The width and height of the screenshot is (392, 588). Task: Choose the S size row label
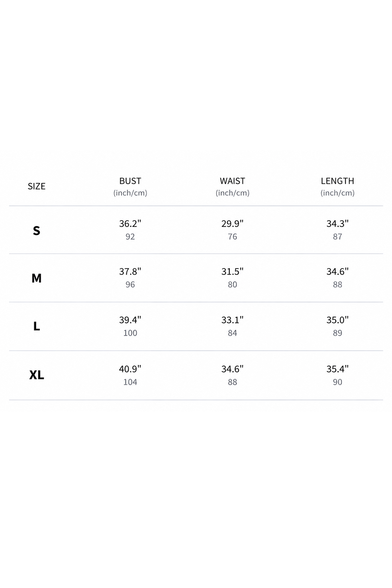[x=36, y=230]
